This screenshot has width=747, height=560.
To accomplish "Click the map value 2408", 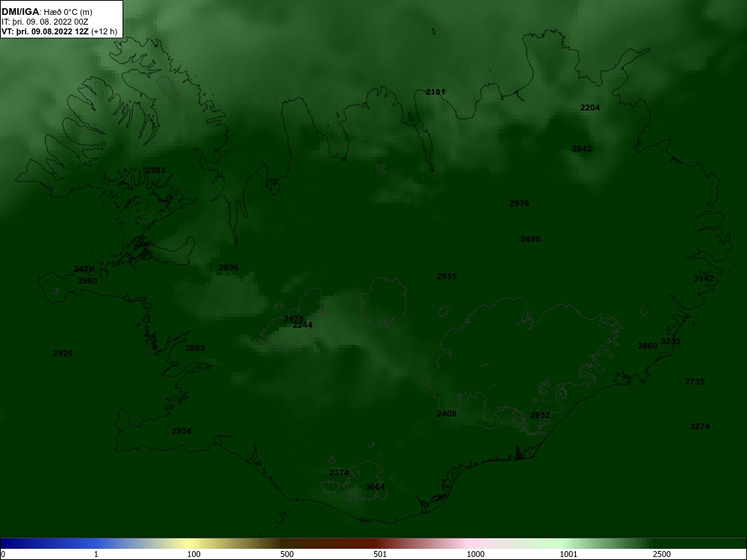I will (x=447, y=414).
